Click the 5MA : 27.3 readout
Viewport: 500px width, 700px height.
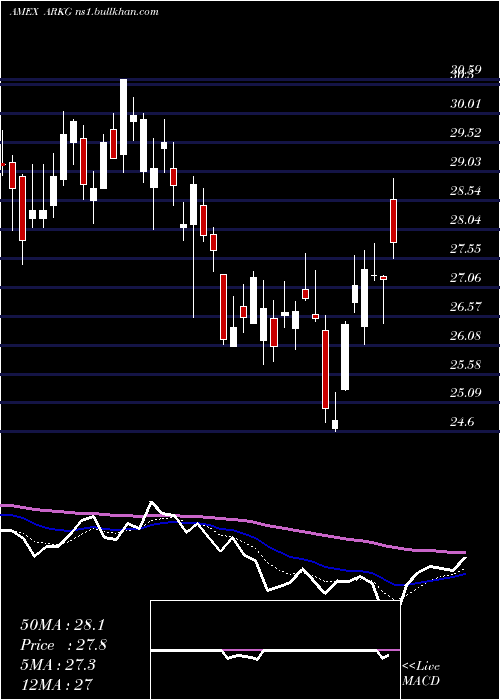[x=58, y=664]
